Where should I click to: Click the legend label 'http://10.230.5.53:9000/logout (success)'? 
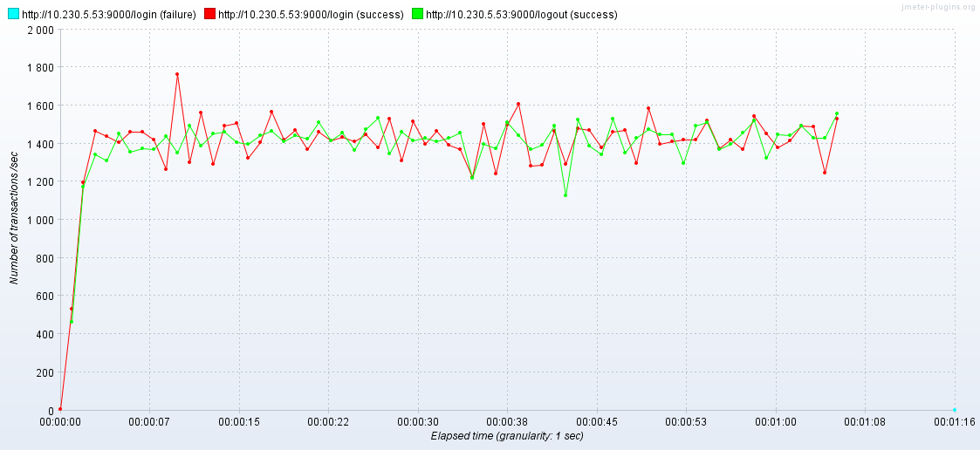pyautogui.click(x=522, y=14)
